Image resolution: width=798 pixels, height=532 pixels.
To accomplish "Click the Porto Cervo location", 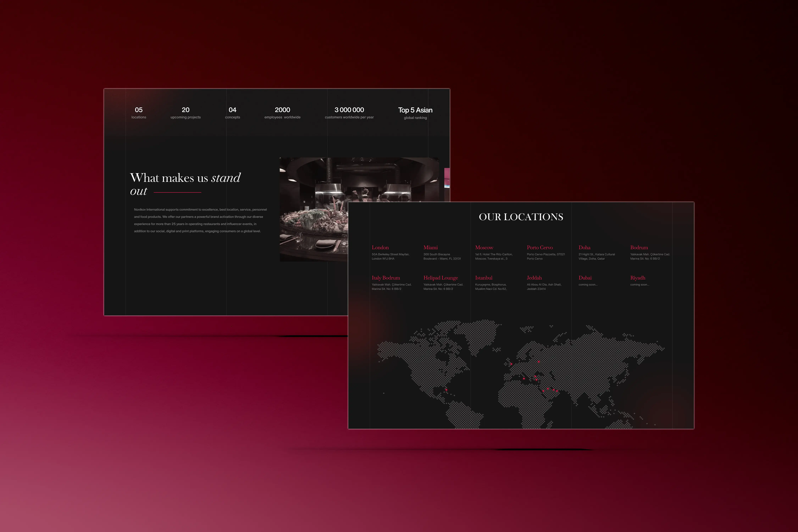I will [539, 247].
